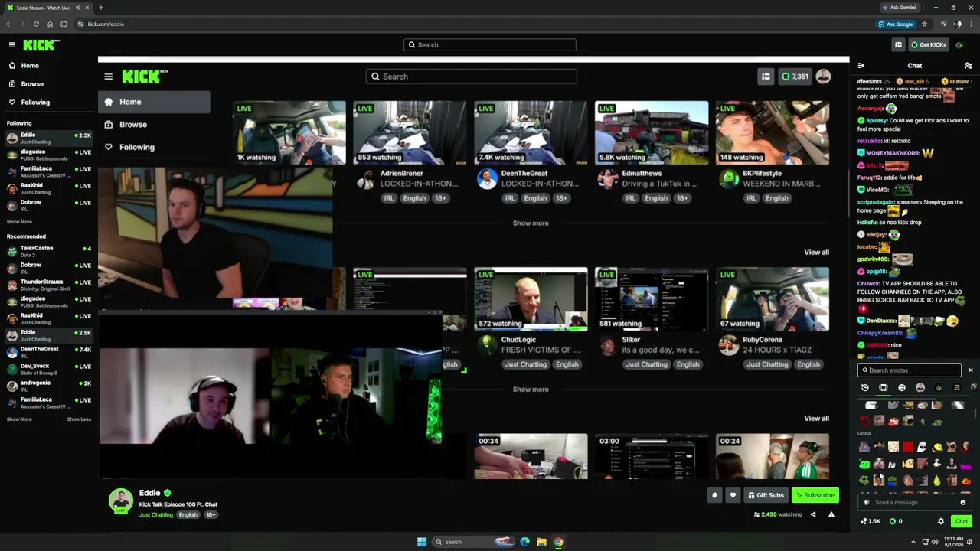Go to Home in the sidebar
The width and height of the screenshot is (980, 551).
click(x=30, y=66)
